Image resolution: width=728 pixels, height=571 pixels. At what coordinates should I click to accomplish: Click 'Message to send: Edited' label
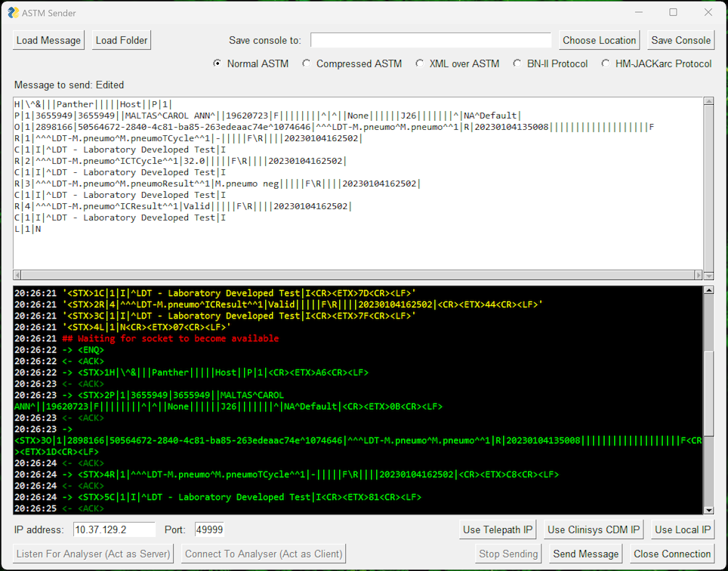point(69,85)
